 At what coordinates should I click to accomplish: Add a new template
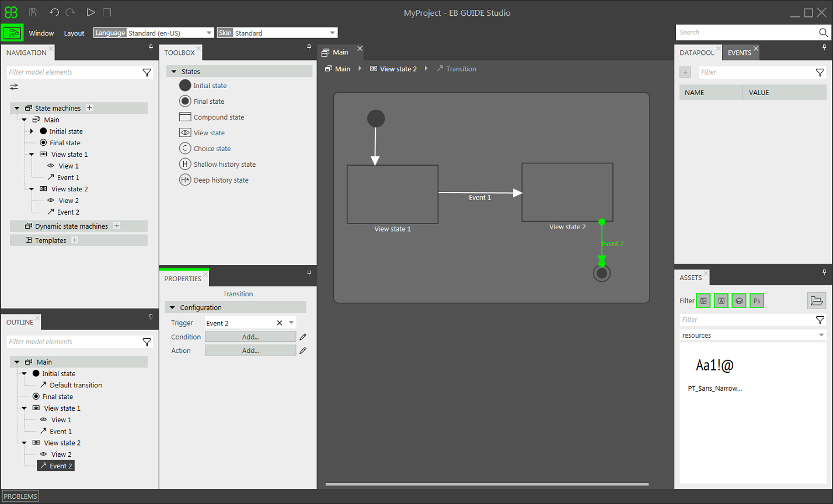[75, 240]
